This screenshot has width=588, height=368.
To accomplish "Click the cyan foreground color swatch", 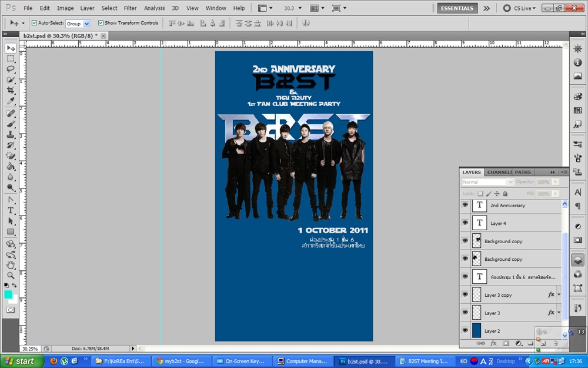I will (x=8, y=294).
